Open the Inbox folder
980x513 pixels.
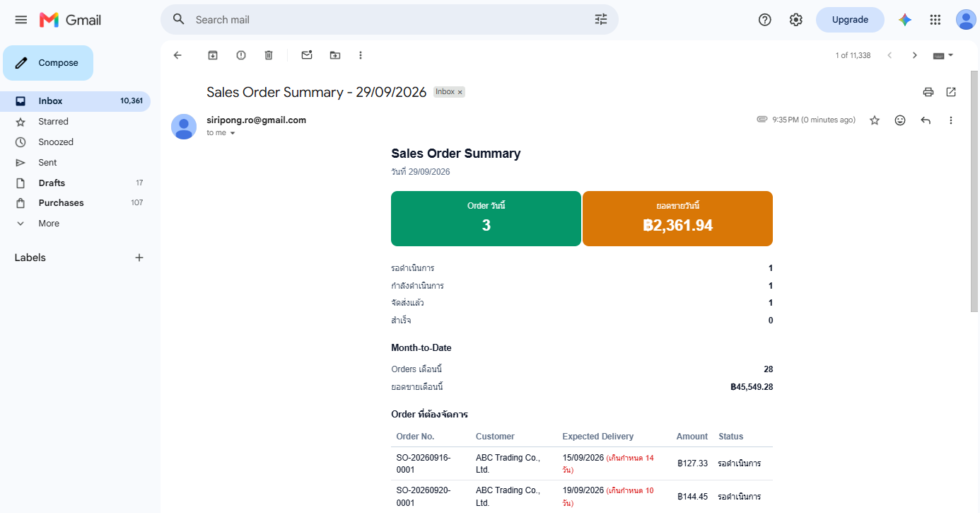(x=76, y=101)
